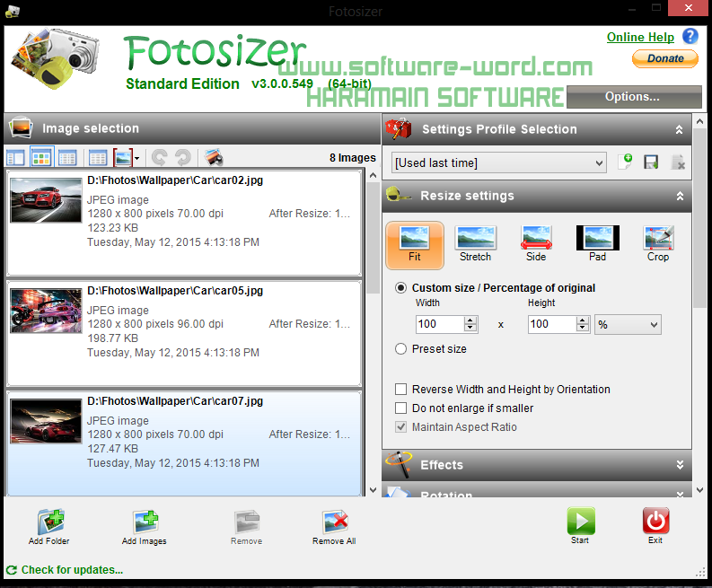
Task: Expand the Rotation panel
Action: click(x=680, y=493)
